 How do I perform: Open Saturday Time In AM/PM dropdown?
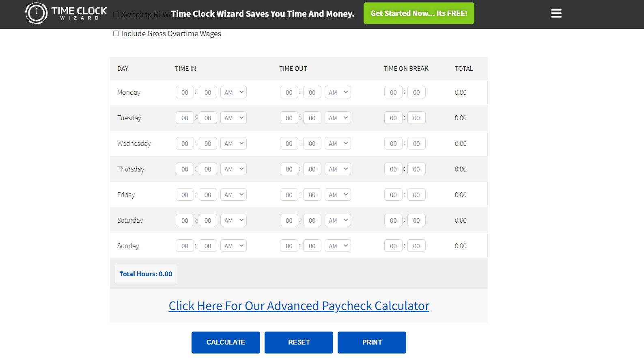click(233, 220)
